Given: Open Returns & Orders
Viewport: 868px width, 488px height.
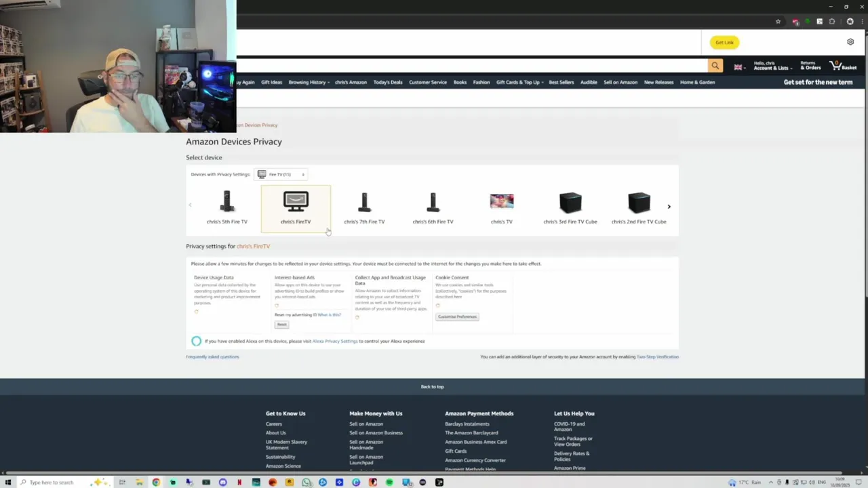Looking at the screenshot, I should [x=810, y=66].
